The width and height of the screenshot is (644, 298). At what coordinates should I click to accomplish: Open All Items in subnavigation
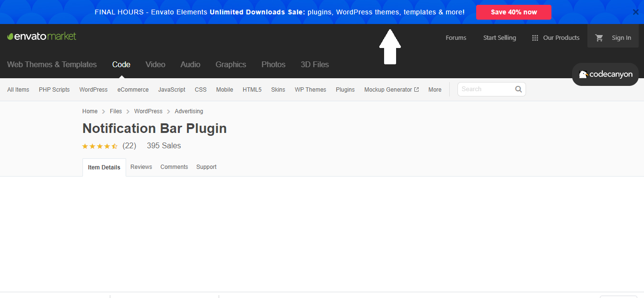click(x=18, y=90)
